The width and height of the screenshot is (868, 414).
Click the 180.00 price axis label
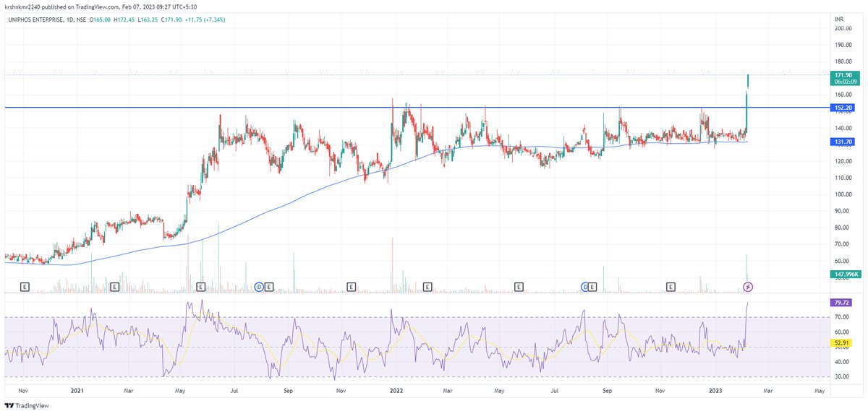[843, 61]
